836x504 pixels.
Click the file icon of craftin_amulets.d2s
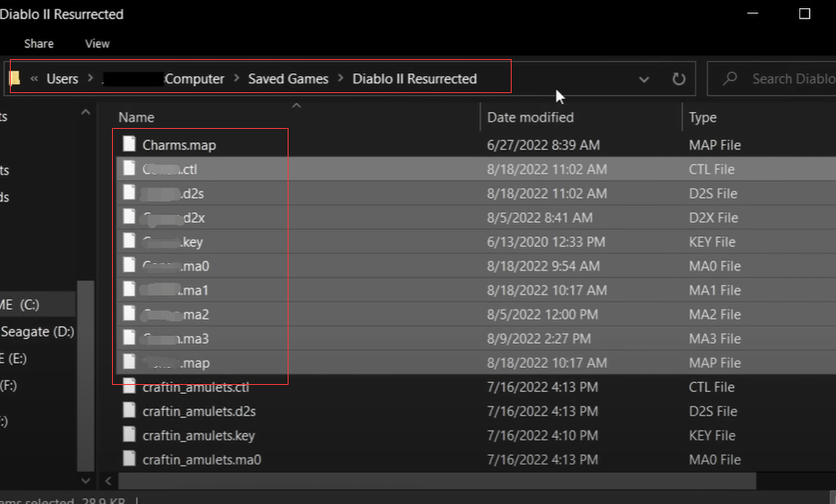(x=129, y=410)
